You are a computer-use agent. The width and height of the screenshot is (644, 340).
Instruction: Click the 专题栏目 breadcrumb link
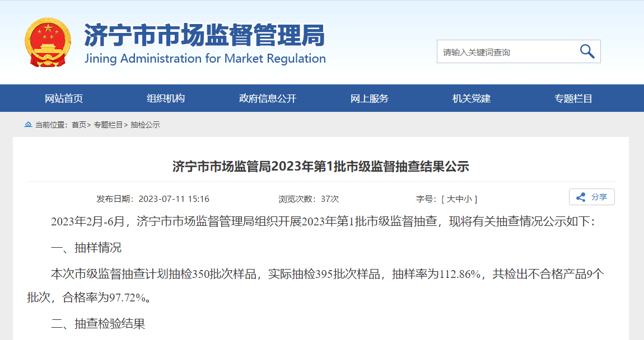[x=108, y=125]
